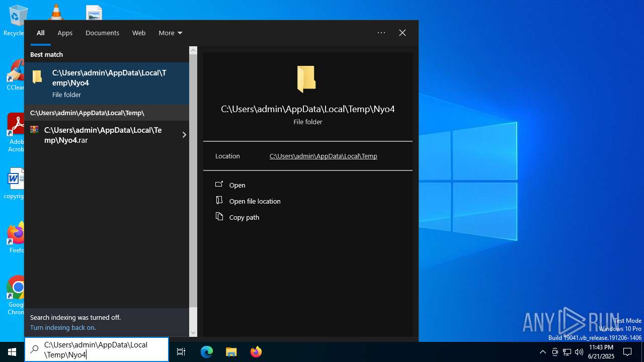This screenshot has height=362, width=644.
Task: Open File Explorer from taskbar
Action: 231,352
